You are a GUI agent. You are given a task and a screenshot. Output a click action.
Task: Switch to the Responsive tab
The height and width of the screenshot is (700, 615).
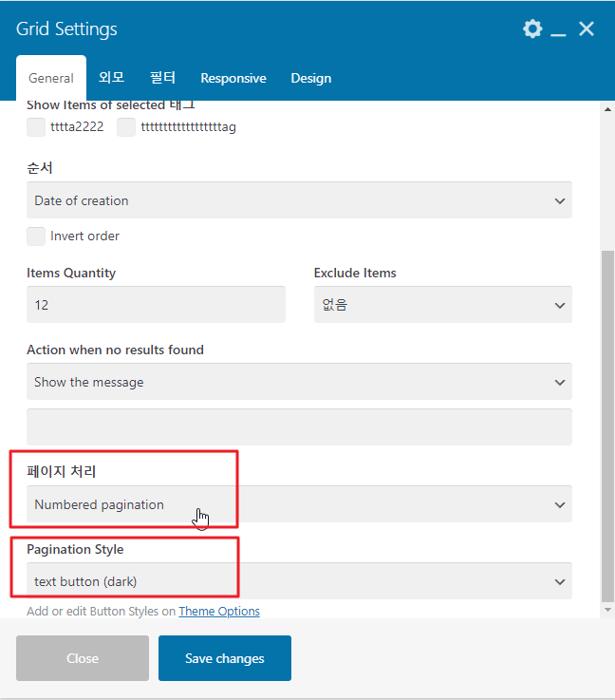[x=233, y=78]
